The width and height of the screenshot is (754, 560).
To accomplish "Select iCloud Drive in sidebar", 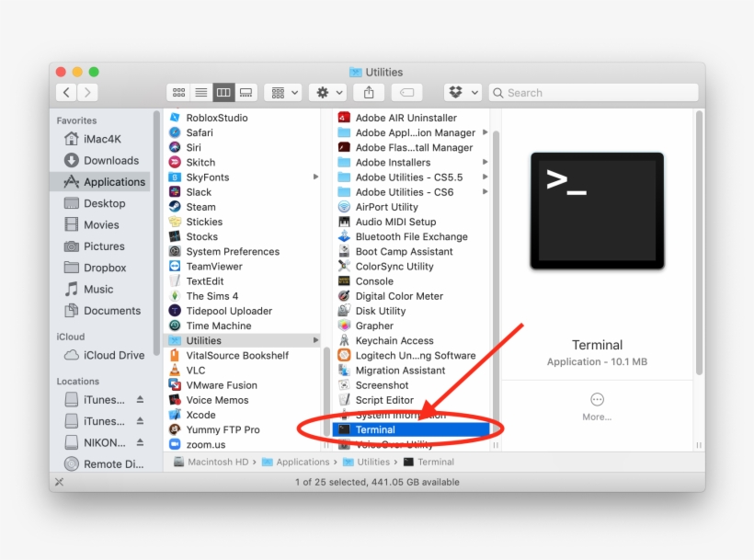I will click(x=100, y=355).
